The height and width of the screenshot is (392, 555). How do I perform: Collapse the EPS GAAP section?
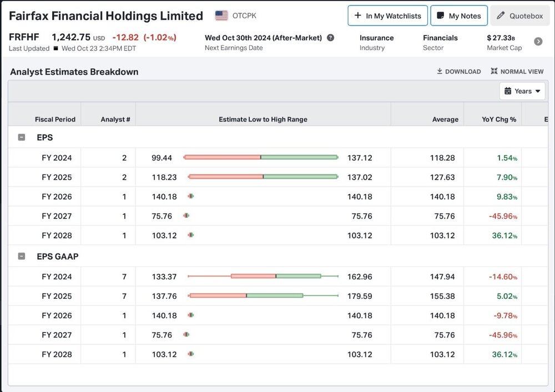(x=22, y=256)
